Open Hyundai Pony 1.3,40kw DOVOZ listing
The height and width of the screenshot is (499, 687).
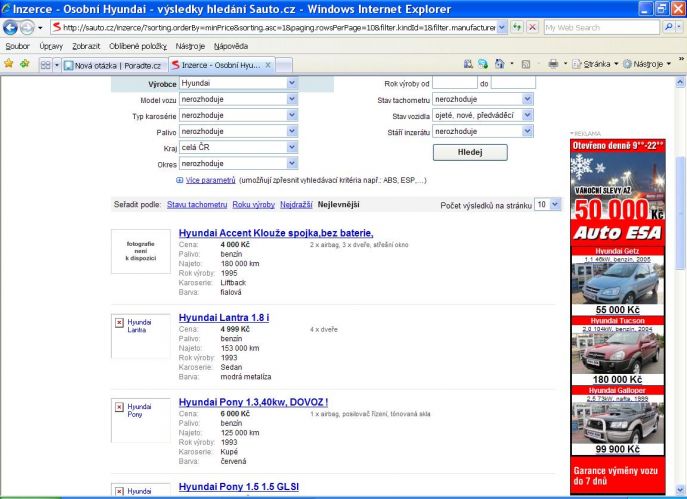coord(253,402)
